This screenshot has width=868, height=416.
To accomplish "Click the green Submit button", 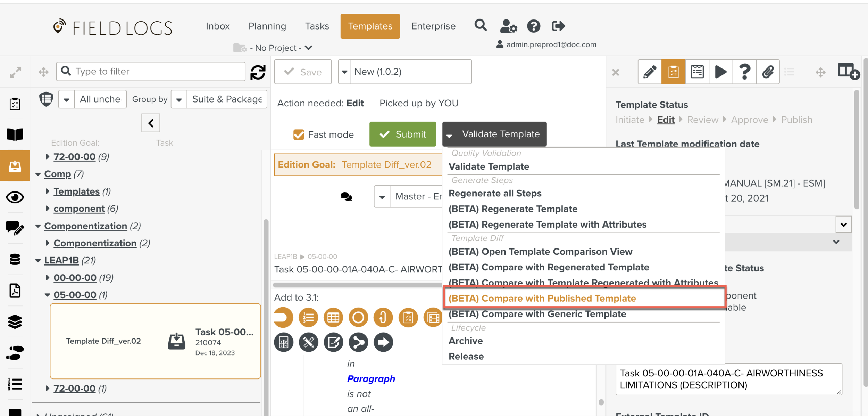I will (403, 134).
